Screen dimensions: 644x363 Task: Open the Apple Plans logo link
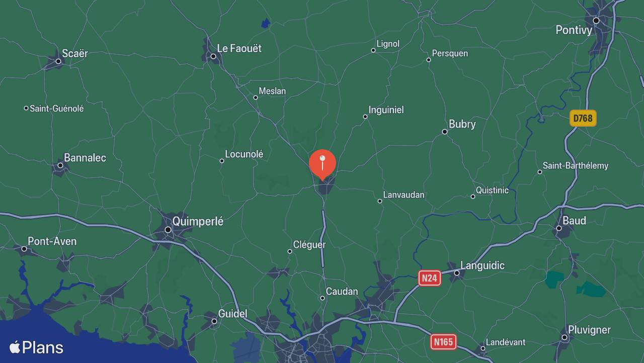(x=36, y=347)
